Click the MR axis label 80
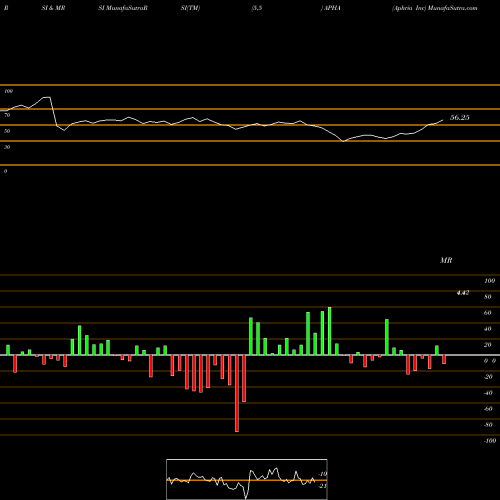 pyautogui.click(x=488, y=297)
